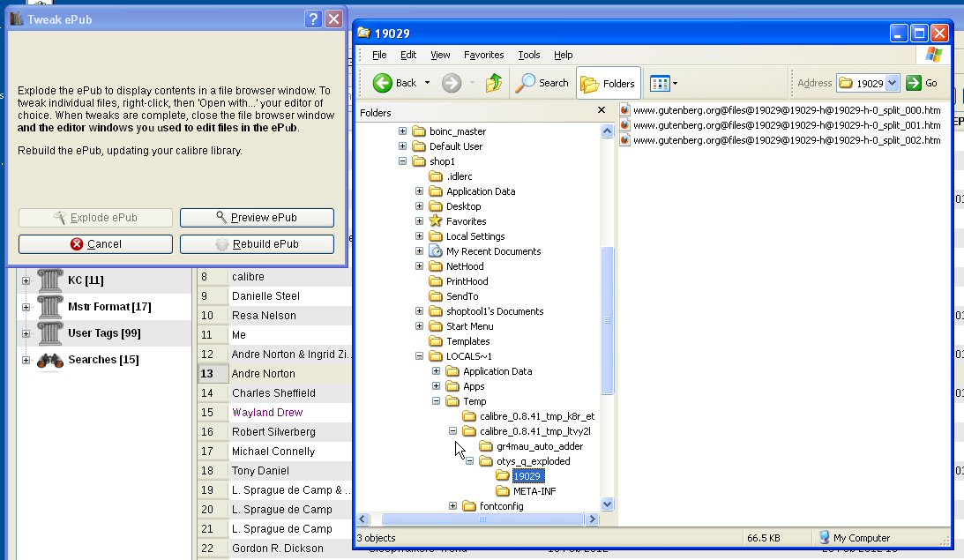
Task: Select Michael Connelly author row
Action: 274,452
